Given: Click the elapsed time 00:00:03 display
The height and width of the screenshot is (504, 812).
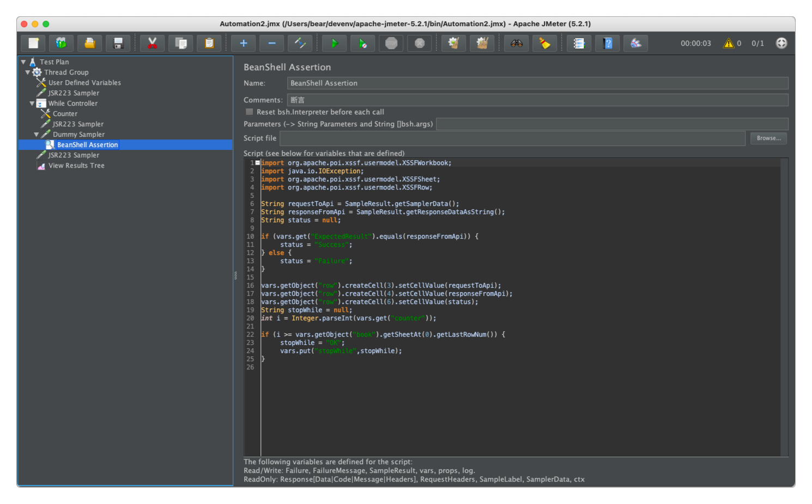Looking at the screenshot, I should 695,44.
